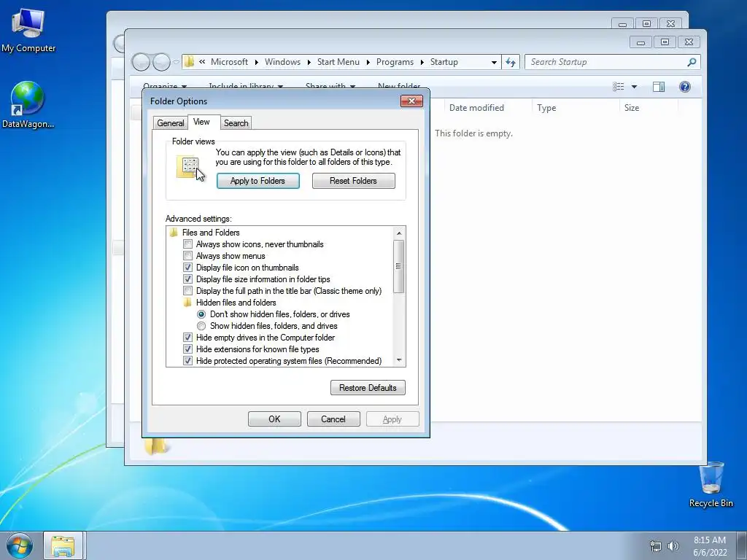Switch to the View tab
747x560 pixels.
(201, 122)
